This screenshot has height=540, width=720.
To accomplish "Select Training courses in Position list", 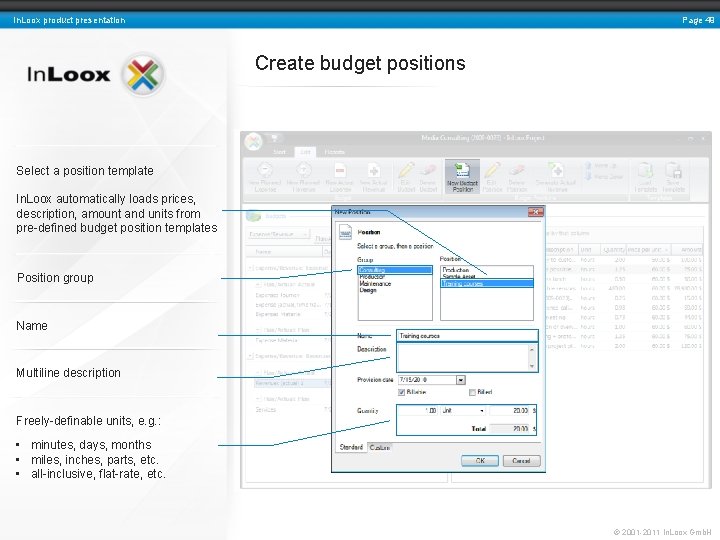I will pyautogui.click(x=487, y=284).
